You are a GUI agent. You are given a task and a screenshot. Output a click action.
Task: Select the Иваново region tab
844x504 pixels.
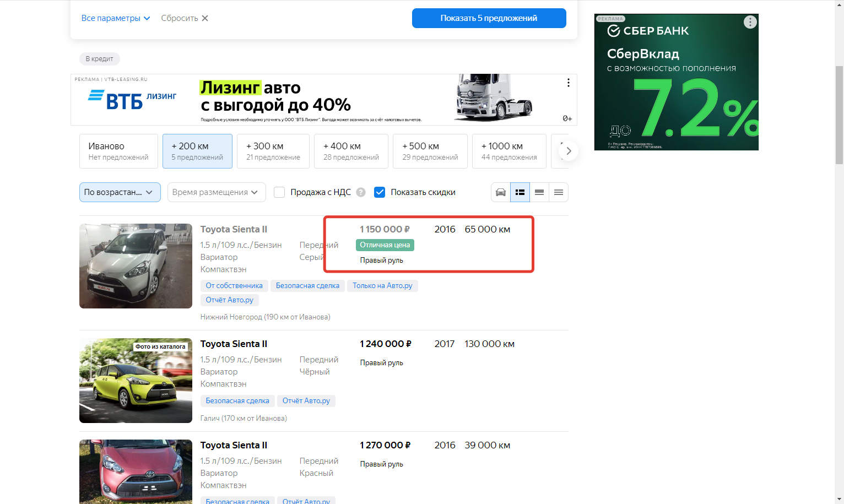(118, 151)
